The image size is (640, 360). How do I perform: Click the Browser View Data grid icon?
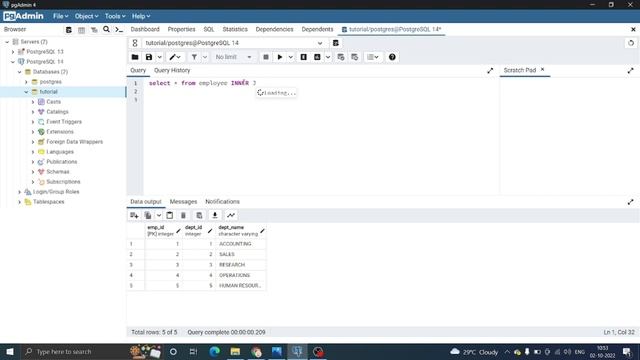coord(81,29)
